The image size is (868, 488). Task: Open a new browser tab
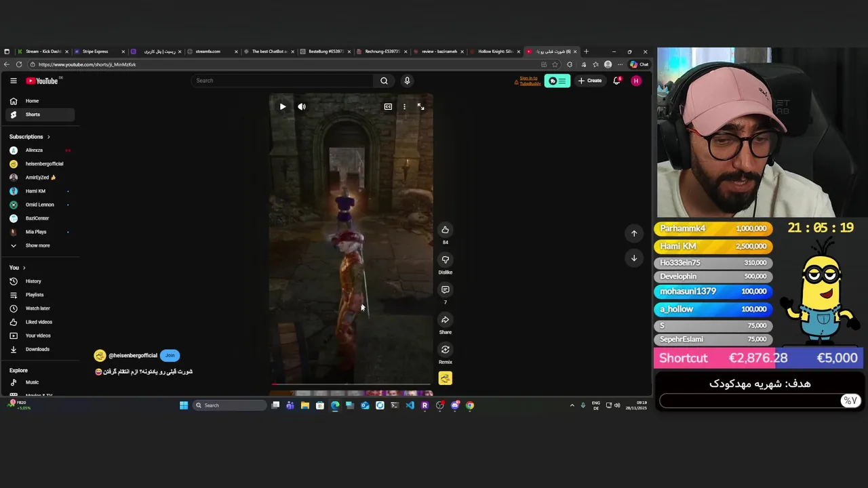click(x=587, y=52)
